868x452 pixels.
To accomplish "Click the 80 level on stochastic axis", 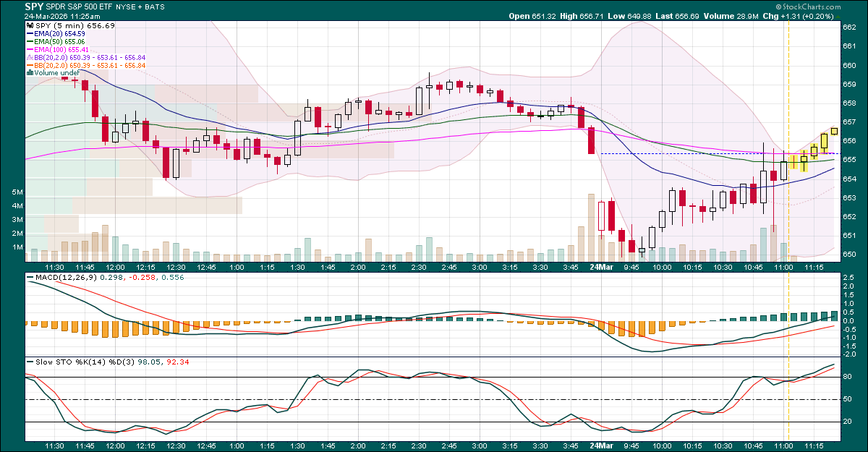I will click(x=848, y=377).
